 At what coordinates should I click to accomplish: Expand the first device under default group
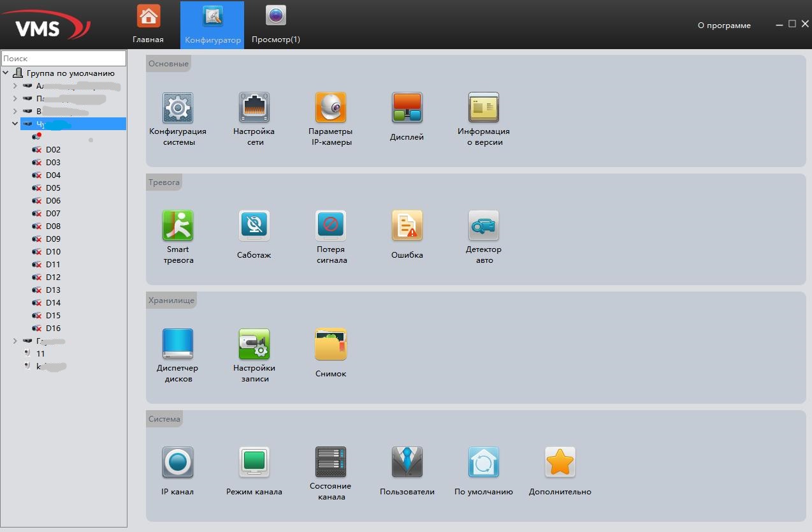coord(15,85)
